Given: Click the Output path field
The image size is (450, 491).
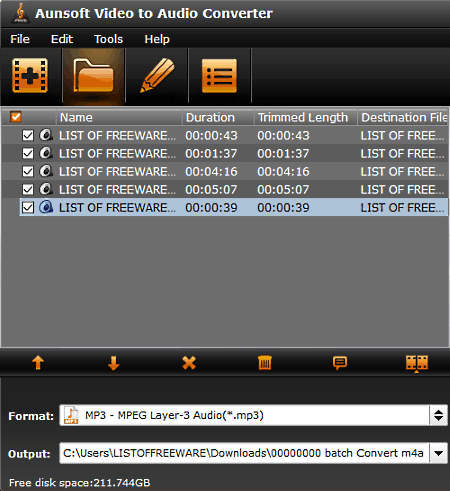Looking at the screenshot, I should point(244,453).
